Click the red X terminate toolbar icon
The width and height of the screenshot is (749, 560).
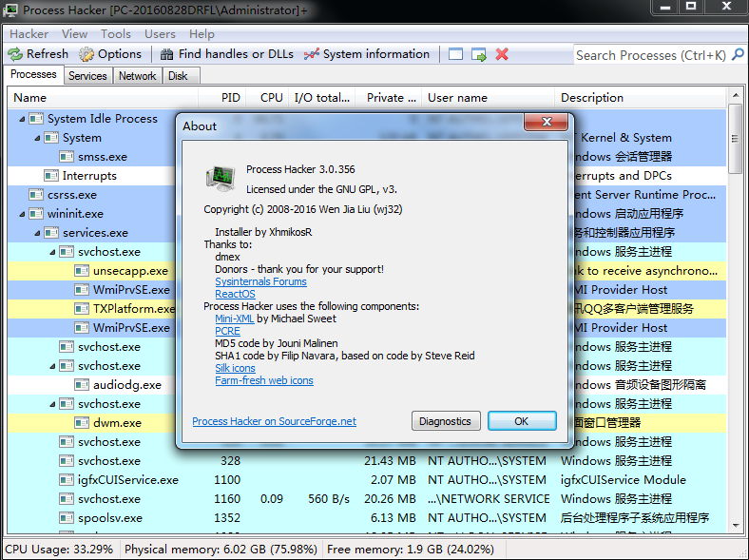click(x=502, y=54)
